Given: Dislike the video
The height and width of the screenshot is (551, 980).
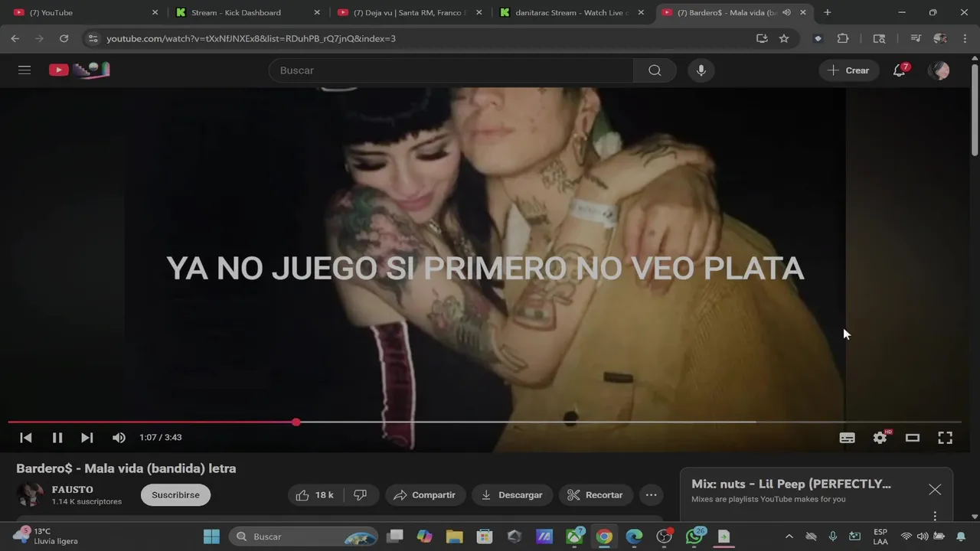Looking at the screenshot, I should pos(361,495).
